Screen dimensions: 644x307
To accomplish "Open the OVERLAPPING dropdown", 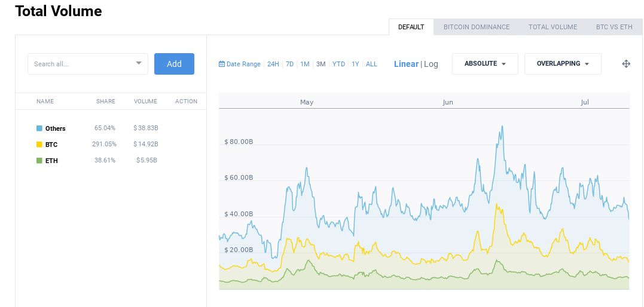I will point(563,64).
